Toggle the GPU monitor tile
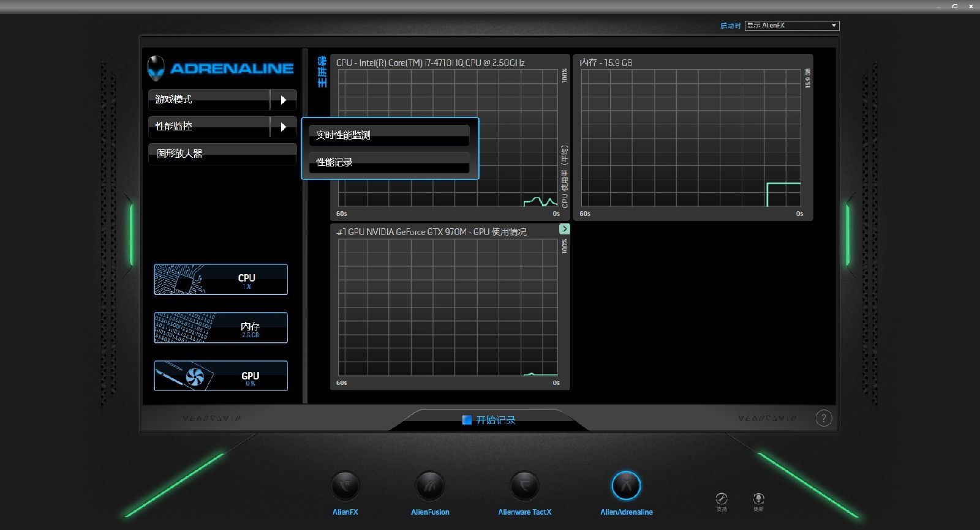The image size is (980, 530). (221, 376)
